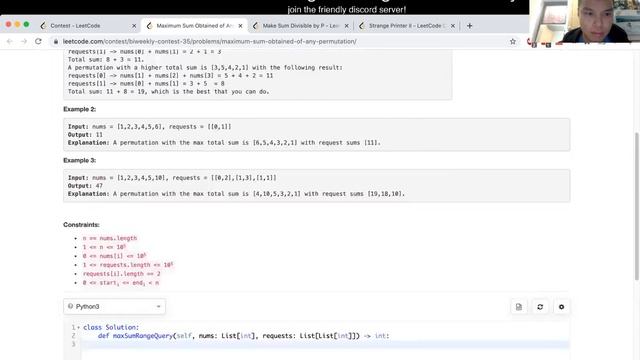Click def maxSumRangeQuery code line
This screenshot has height=360, width=640.
click(244, 336)
